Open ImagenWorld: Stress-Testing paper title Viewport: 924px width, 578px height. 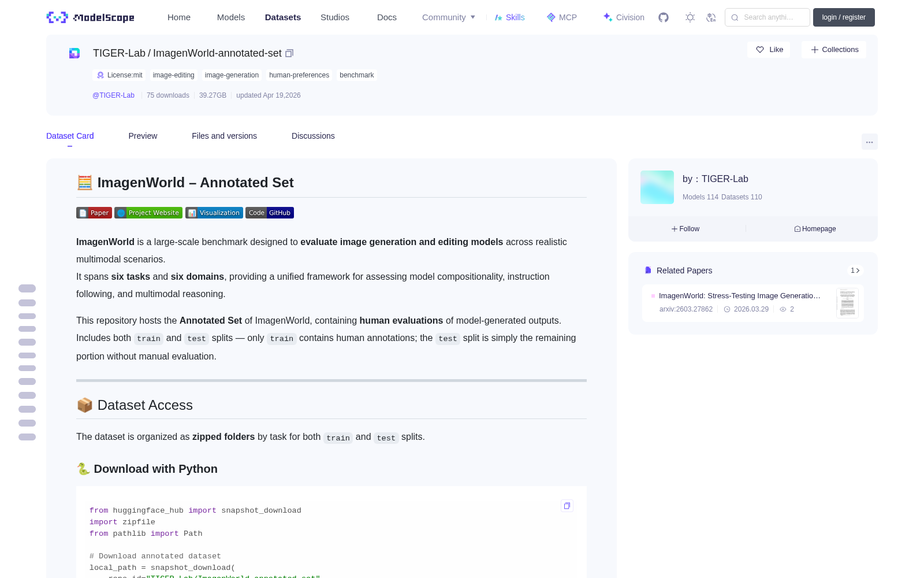point(739,295)
